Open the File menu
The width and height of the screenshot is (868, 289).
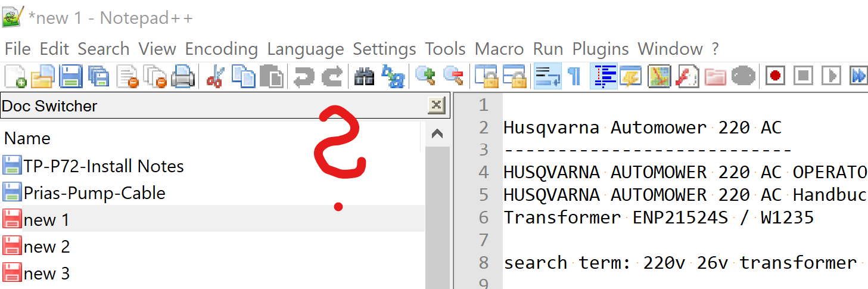coord(17,49)
